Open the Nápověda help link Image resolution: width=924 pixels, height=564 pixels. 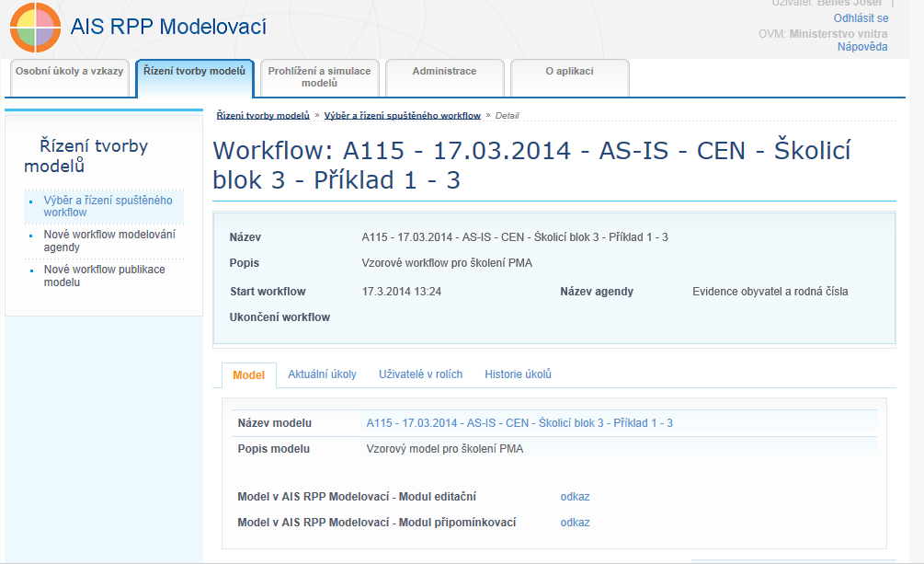pos(862,47)
